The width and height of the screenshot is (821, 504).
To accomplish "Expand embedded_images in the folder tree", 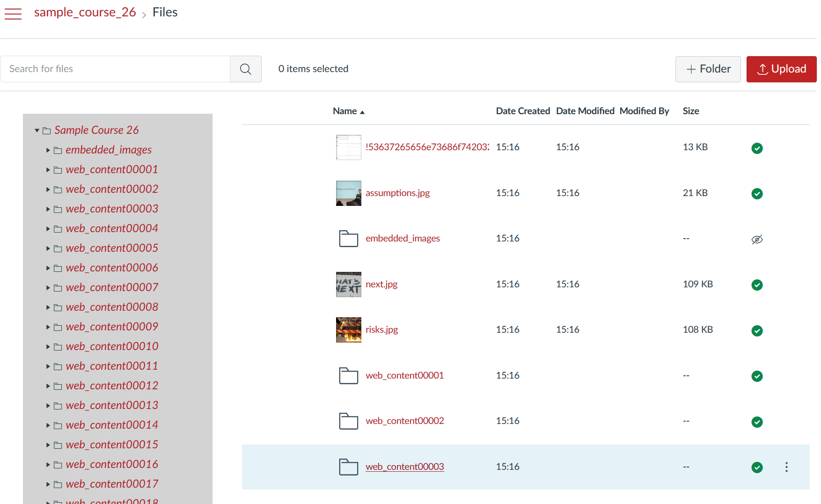I will coord(48,150).
